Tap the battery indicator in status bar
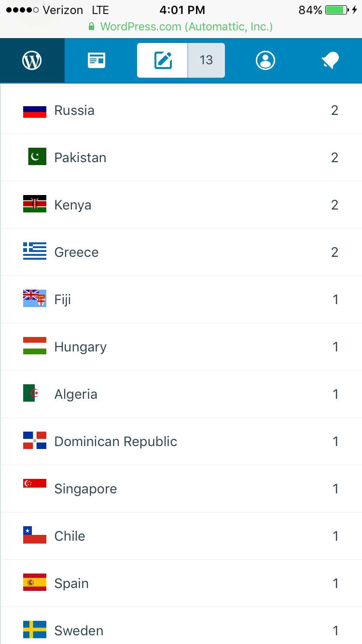 pyautogui.click(x=336, y=10)
